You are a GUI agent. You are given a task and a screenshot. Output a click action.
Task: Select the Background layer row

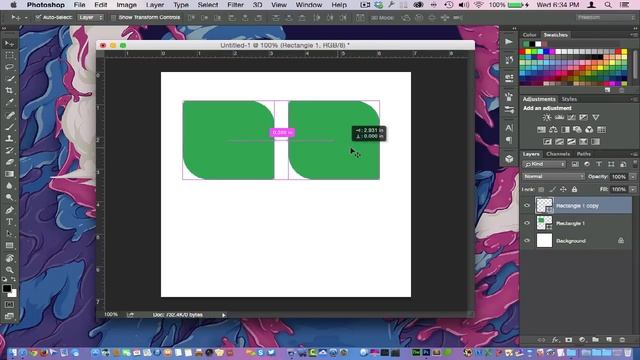click(577, 241)
